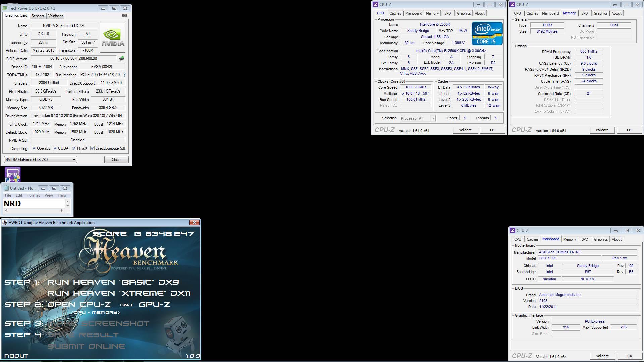
Task: Click the DRAM Frequency 800.1 MHz value
Action: point(589,52)
